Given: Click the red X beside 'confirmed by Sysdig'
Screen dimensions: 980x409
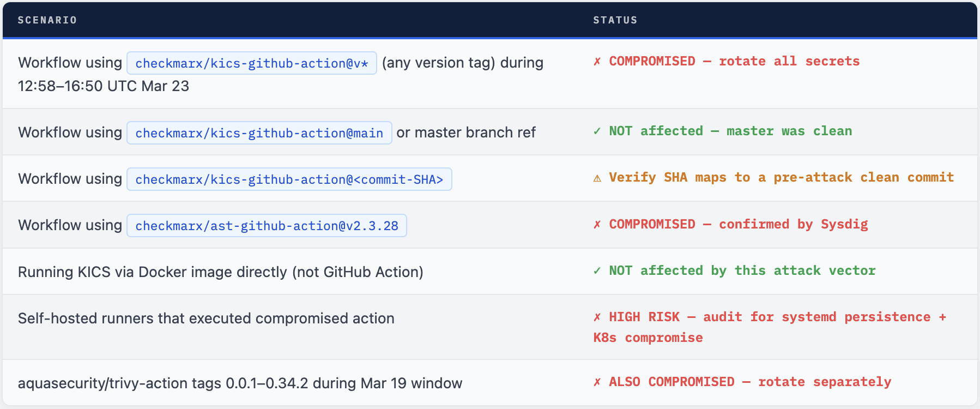Looking at the screenshot, I should tap(597, 225).
